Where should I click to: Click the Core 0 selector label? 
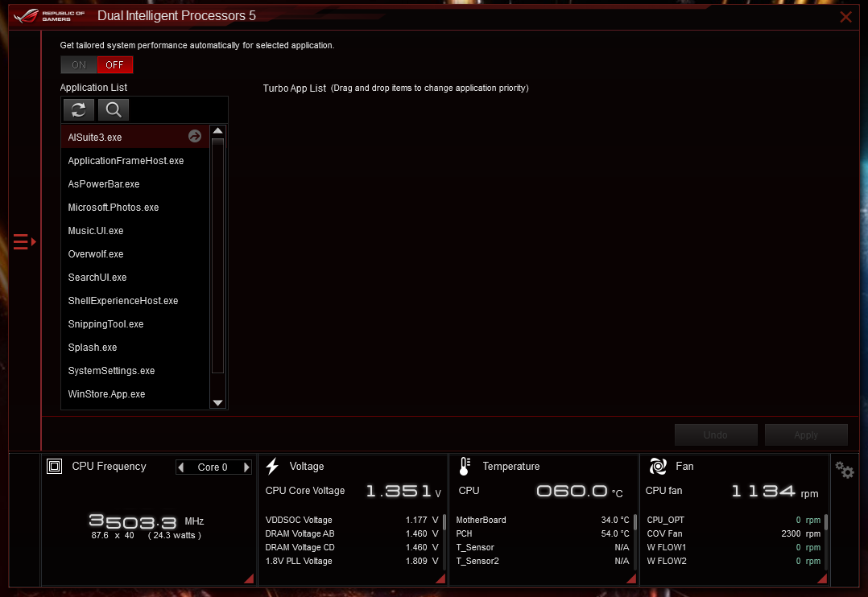tap(213, 467)
